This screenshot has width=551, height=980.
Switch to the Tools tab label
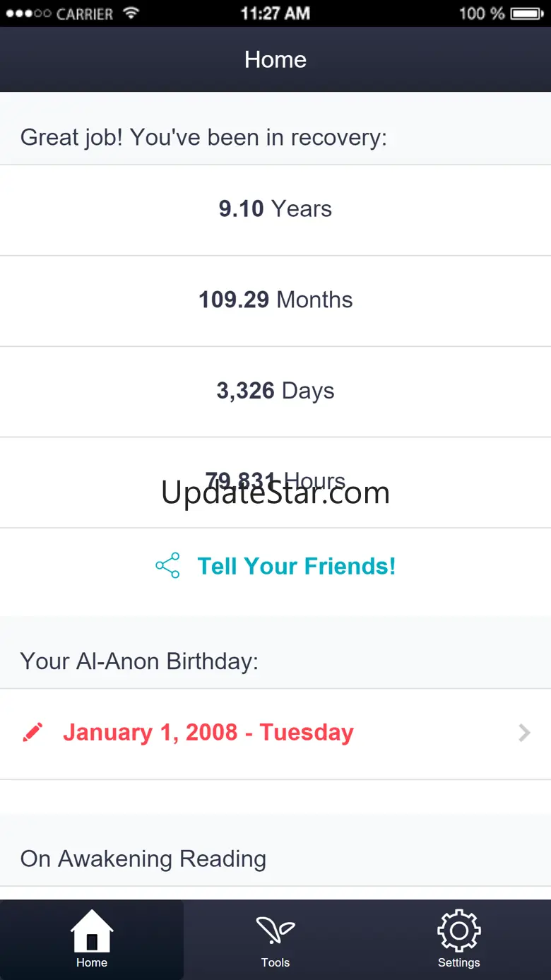275,962
